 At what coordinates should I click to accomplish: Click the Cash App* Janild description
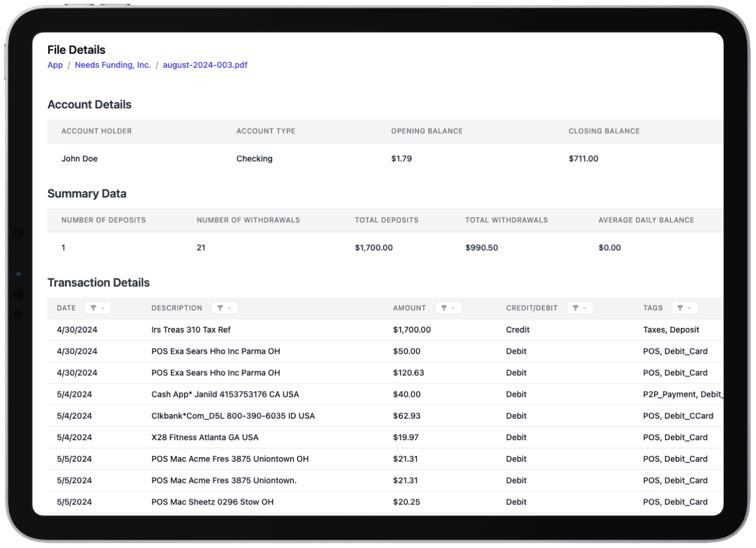225,394
